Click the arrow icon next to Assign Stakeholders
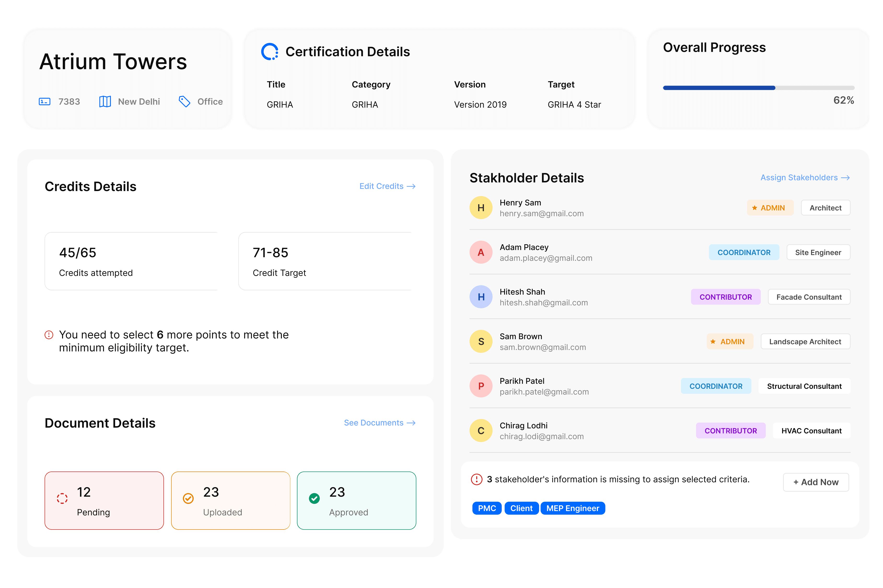Image resolution: width=883 pixels, height=588 pixels. [x=845, y=178]
